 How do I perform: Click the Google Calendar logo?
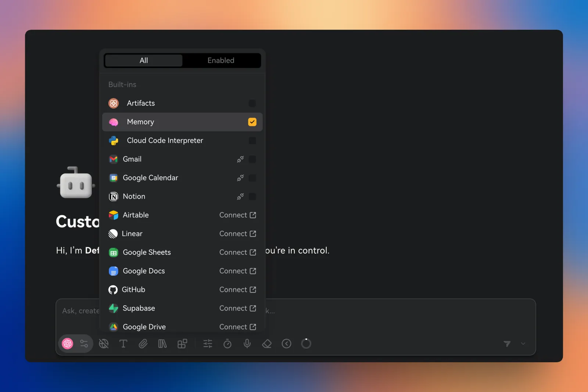(114, 178)
